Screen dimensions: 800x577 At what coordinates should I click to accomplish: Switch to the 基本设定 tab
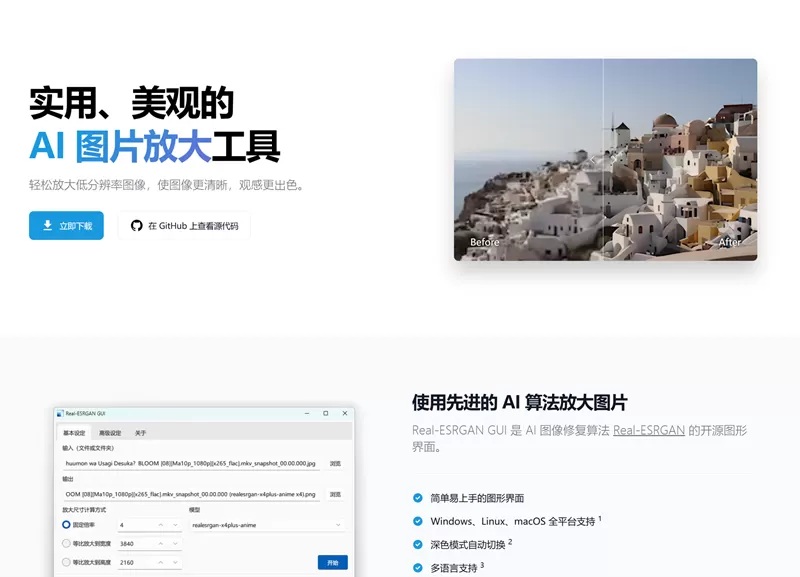tap(74, 433)
